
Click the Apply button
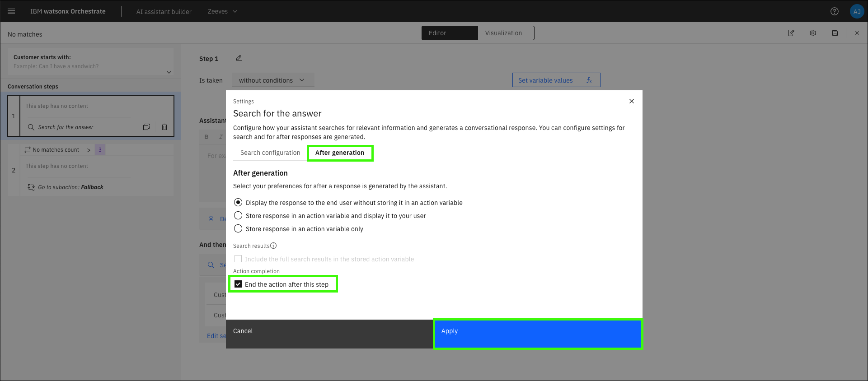[x=538, y=334]
